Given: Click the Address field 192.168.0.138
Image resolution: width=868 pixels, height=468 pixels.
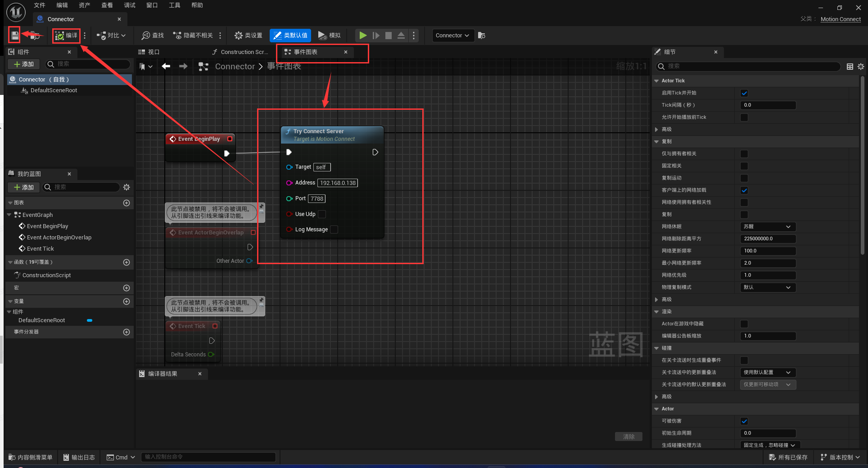Looking at the screenshot, I should (x=338, y=183).
